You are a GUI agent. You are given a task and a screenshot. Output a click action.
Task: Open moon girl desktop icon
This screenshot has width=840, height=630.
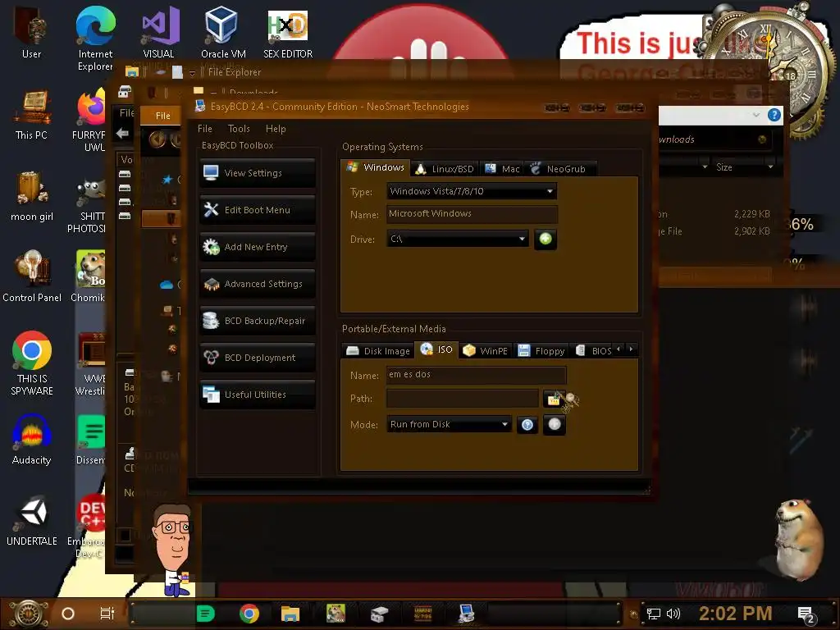31,196
